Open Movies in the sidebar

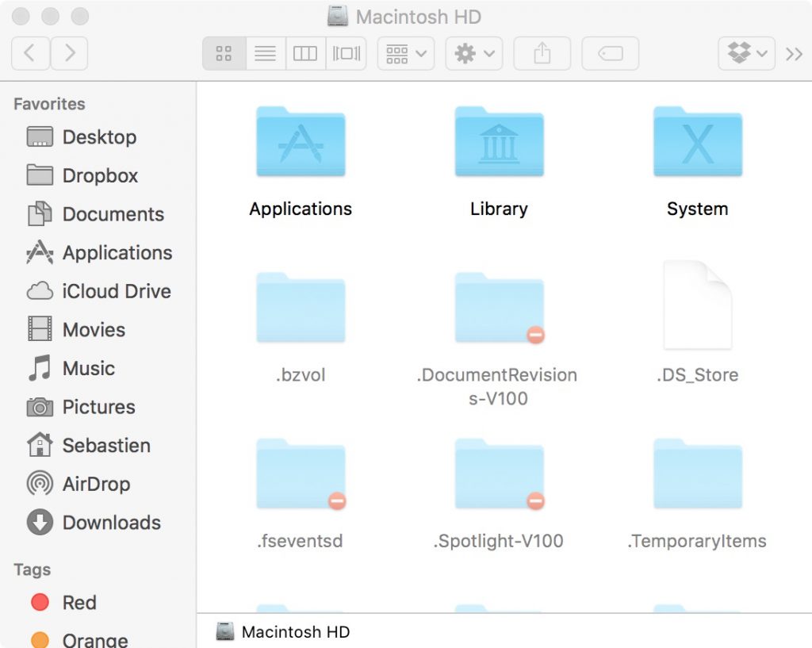pyautogui.click(x=98, y=330)
